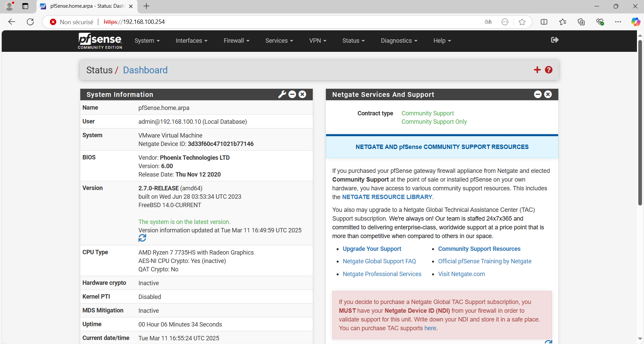Open the VPN dropdown menu

[x=317, y=40]
